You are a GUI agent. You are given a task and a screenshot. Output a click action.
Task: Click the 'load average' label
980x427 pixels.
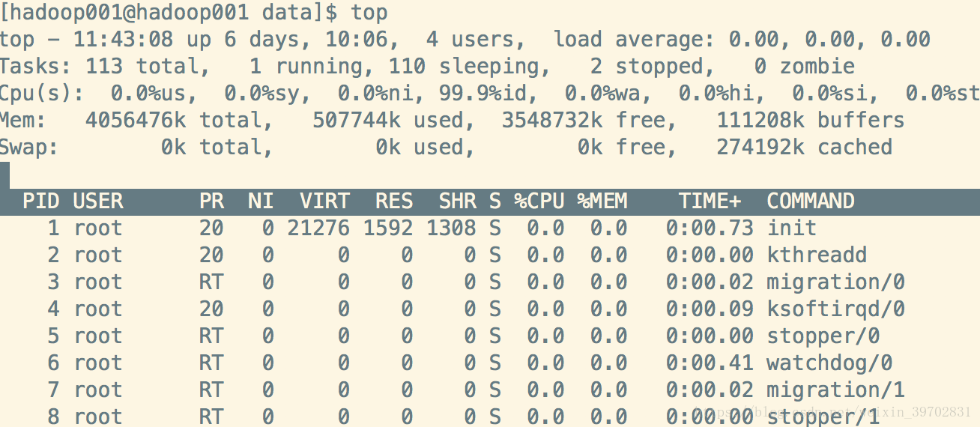tap(634, 39)
